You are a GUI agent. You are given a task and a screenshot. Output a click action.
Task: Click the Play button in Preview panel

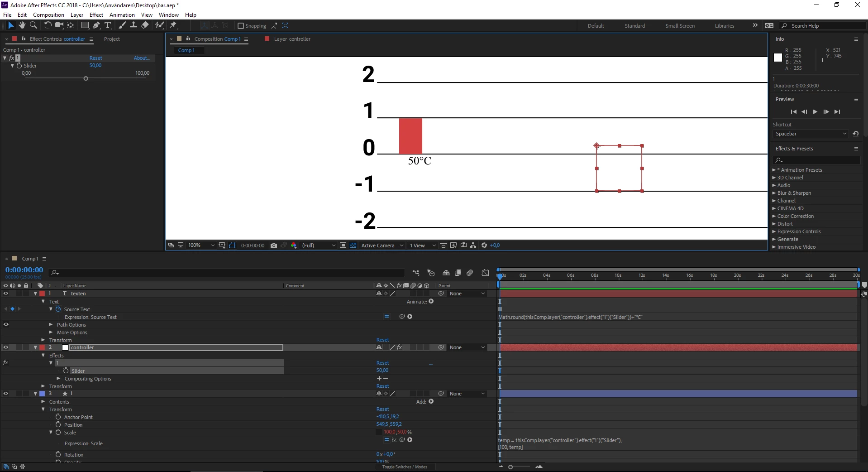815,111
